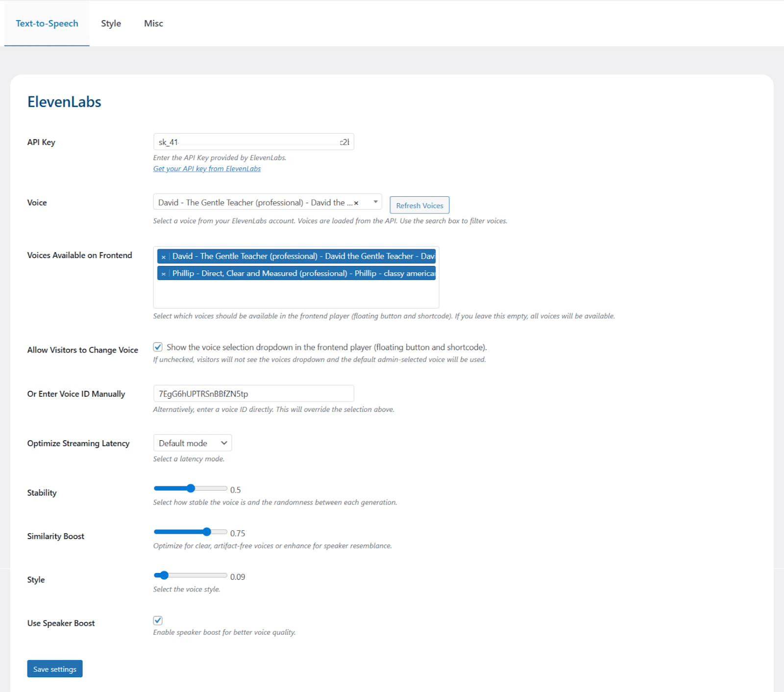This screenshot has width=784, height=692.
Task: Click 'Enter the API Key provided by ElevenLabs' hint
Action: (x=220, y=158)
